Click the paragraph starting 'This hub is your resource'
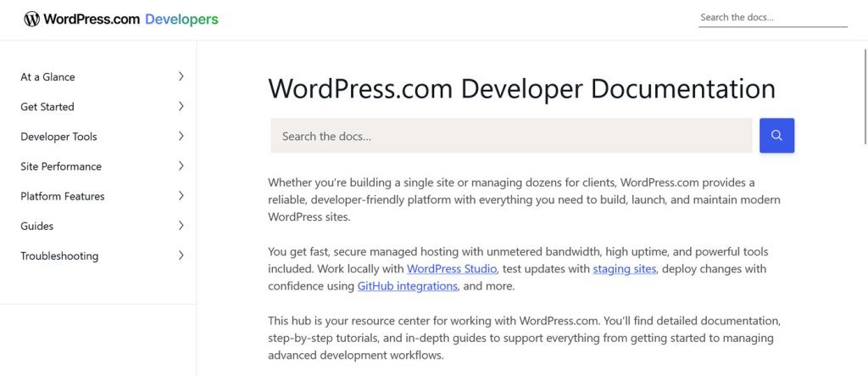Viewport: 868px width, 376px height. tap(525, 338)
